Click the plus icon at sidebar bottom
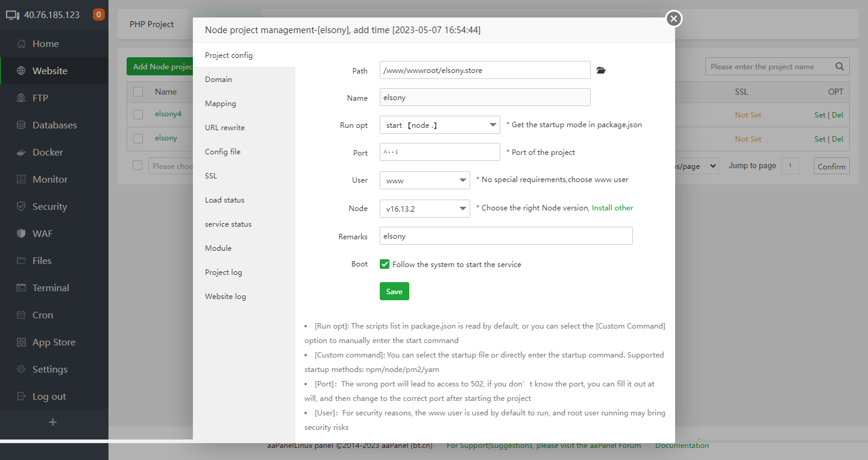Screen dimensions: 868x460 pyautogui.click(x=52, y=422)
